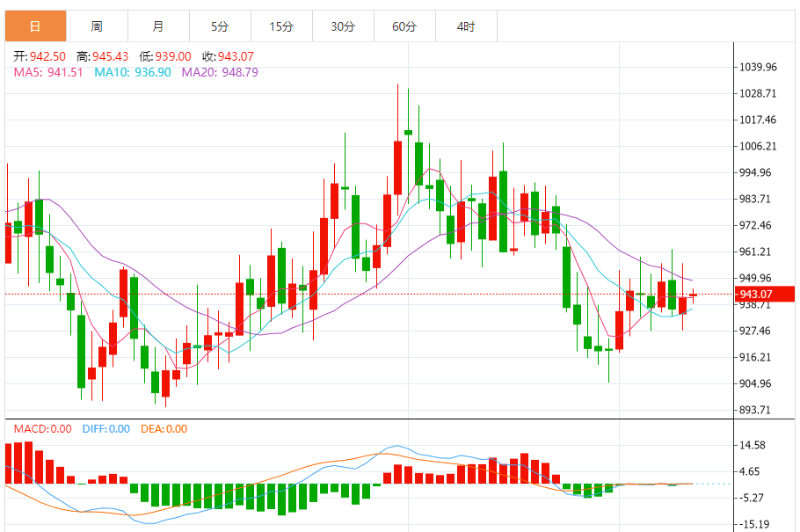
Task: Click the 949.96 price axis label
Action: coord(755,278)
